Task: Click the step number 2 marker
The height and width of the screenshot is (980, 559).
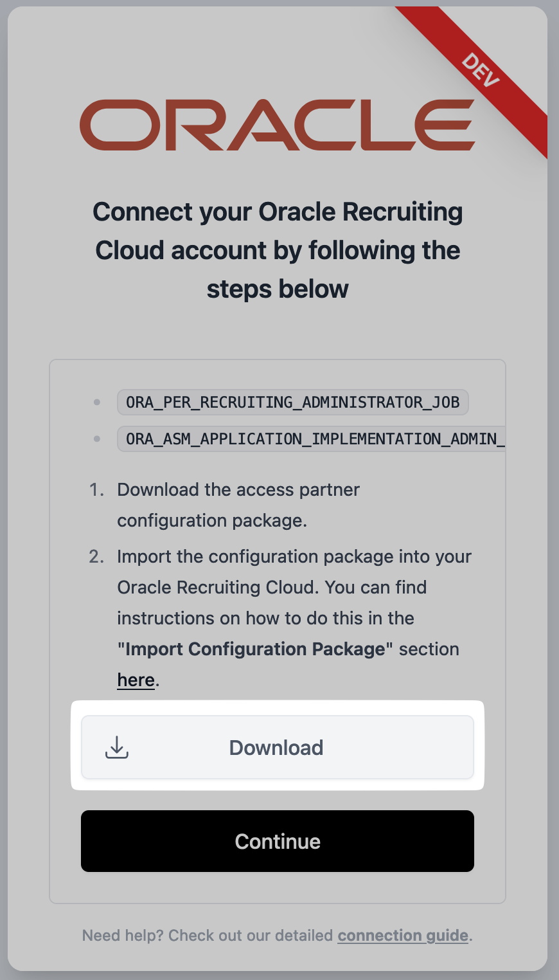Action: [x=96, y=557]
